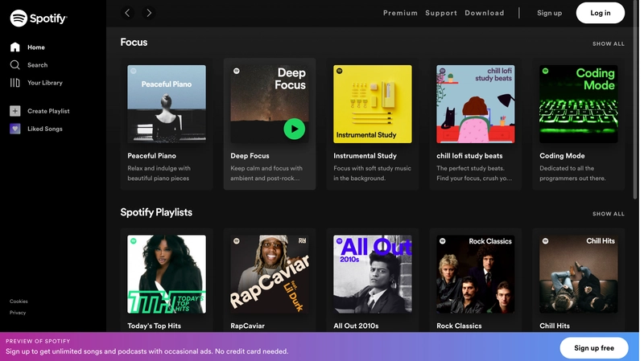Click 'Dedicated to all the programmers' description
This screenshot has width=644, height=361.
[x=572, y=173]
